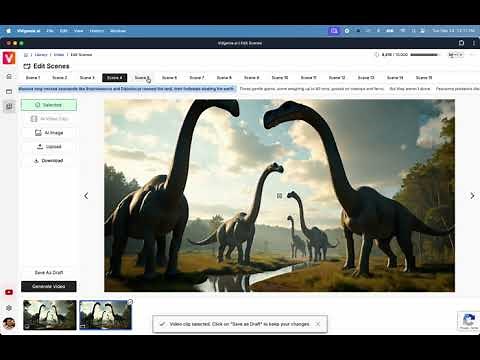The width and height of the screenshot is (480, 360).
Task: Switch to Scene 11 tab
Action: (308, 78)
